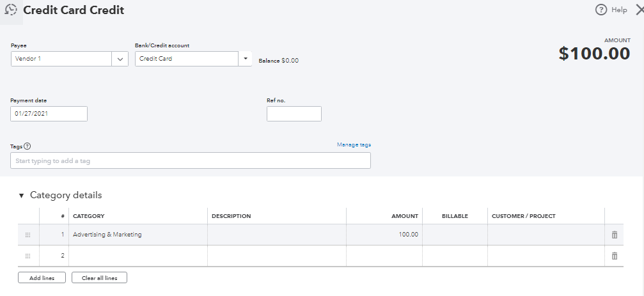The height and width of the screenshot is (296, 644).
Task: Expand the Bank/Credit account dropdown
Action: [245, 59]
